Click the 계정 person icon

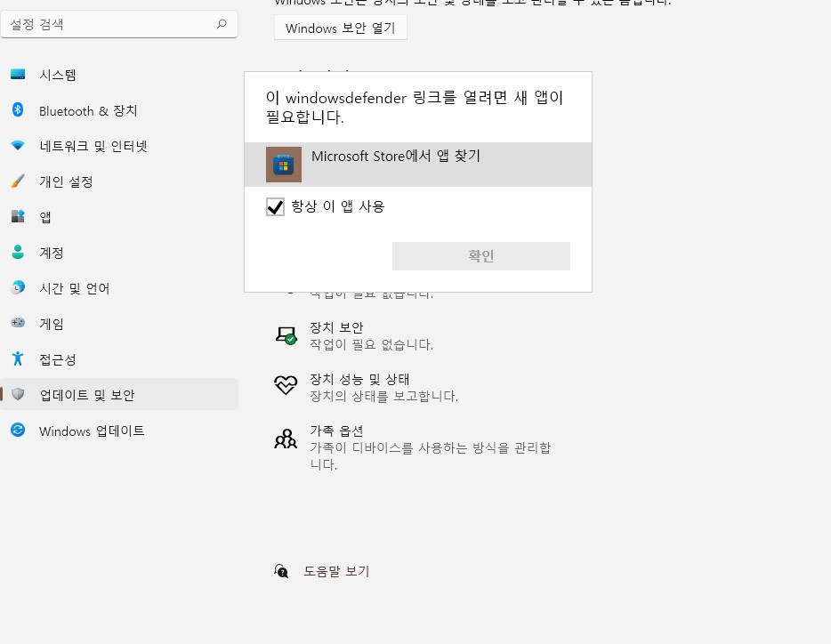(18, 252)
